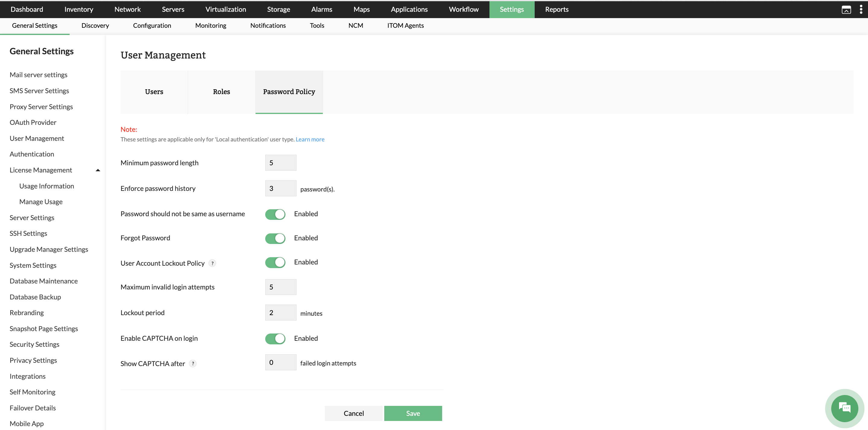This screenshot has height=430, width=868.
Task: Open Server Settings in sidebar
Action: click(x=32, y=218)
